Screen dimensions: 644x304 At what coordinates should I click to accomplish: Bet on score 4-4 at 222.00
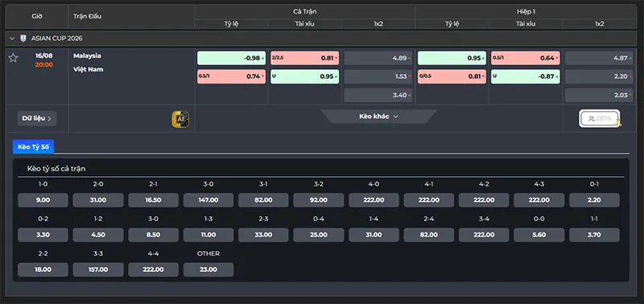tap(153, 269)
